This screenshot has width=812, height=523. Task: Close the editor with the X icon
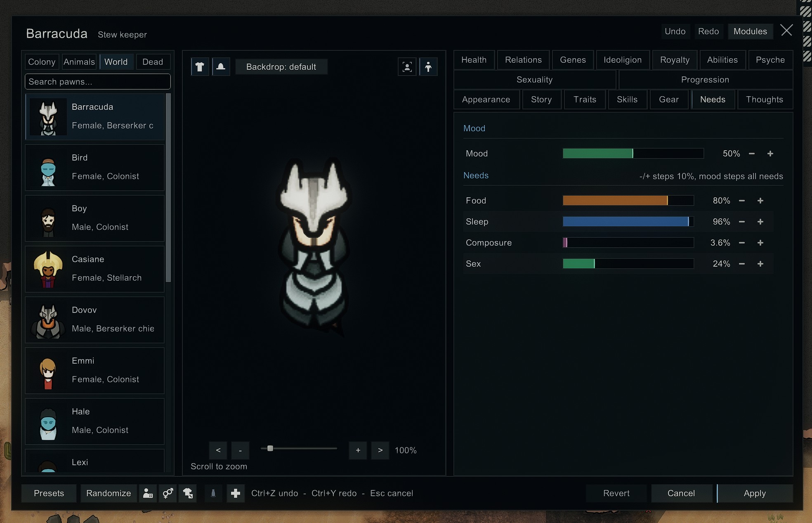786,31
